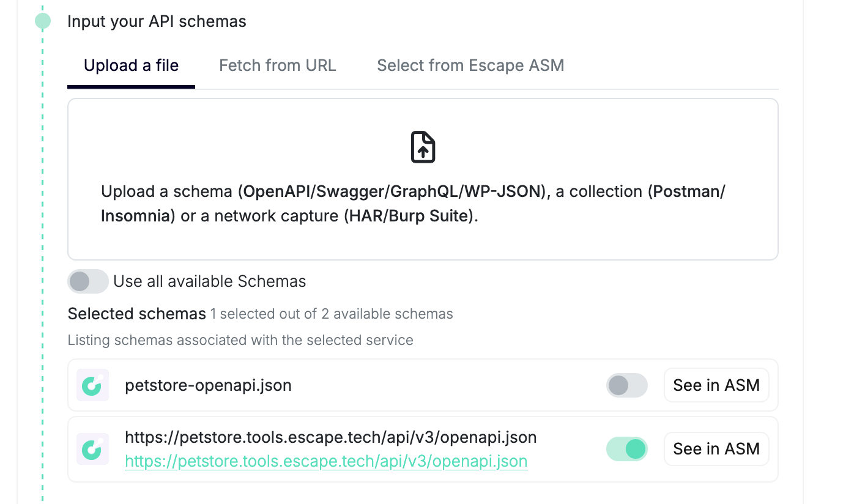Click the Escape logo beside petstore-openapi.json
865x504 pixels.
click(x=92, y=385)
